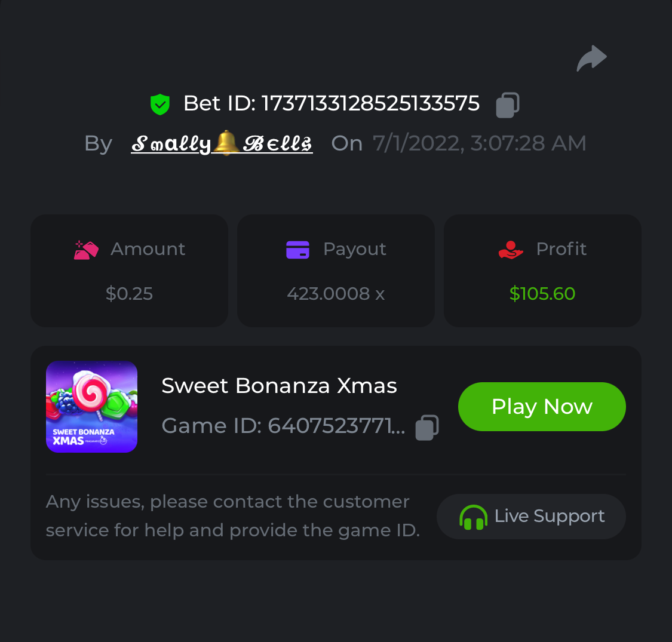Click the bet date and time
672x642 pixels.
click(x=479, y=143)
